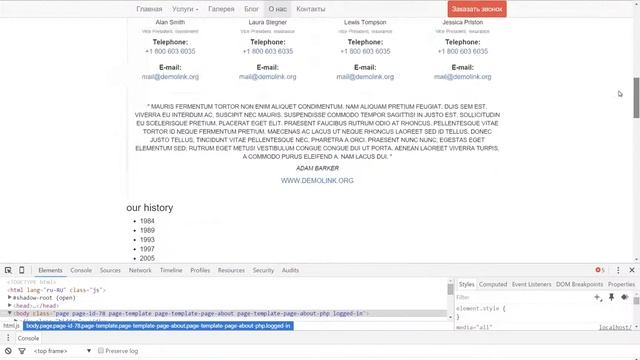Toggle device mode toolbar icon

pos(22,270)
